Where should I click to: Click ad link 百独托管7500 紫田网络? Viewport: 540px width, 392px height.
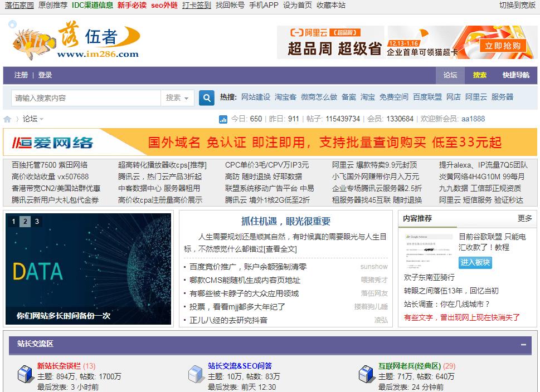[x=50, y=165]
